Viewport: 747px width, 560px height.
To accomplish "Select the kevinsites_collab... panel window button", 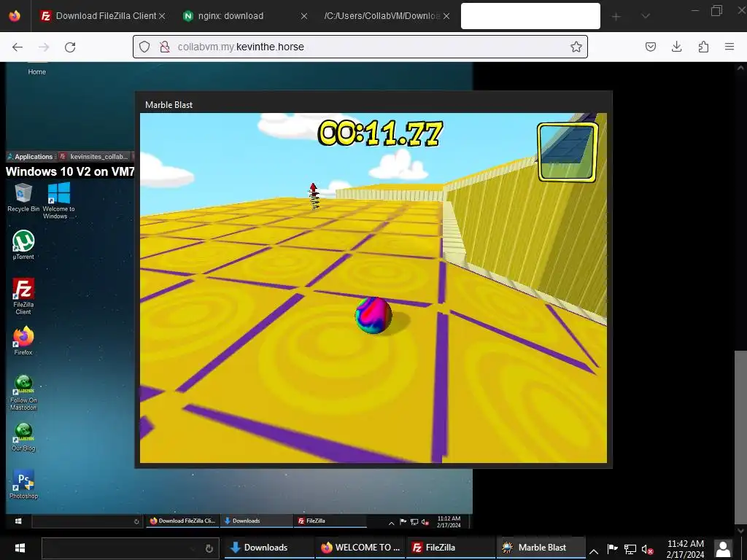I will 94,156.
